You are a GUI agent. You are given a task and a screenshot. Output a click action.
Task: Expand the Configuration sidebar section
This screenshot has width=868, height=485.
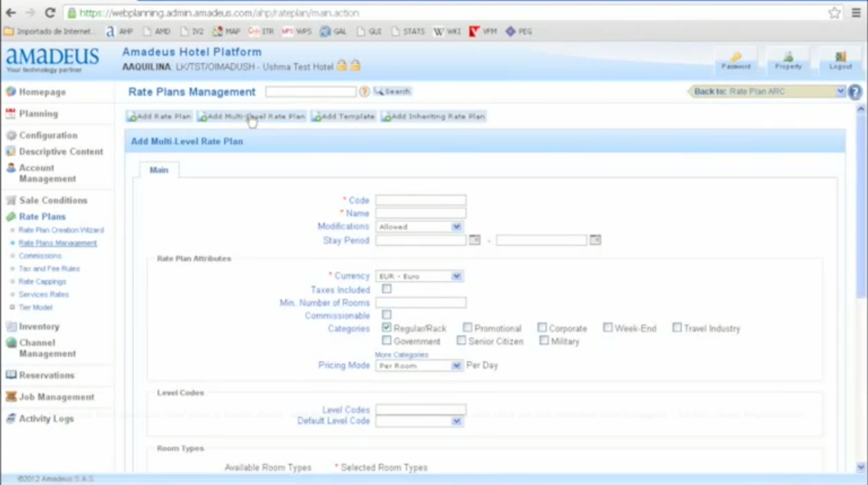(48, 135)
